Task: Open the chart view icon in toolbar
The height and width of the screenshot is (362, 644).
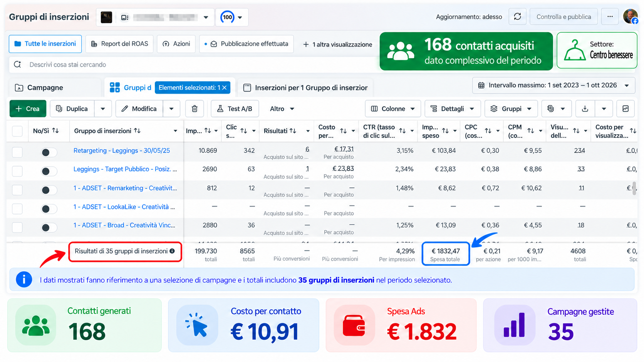Action: point(626,109)
